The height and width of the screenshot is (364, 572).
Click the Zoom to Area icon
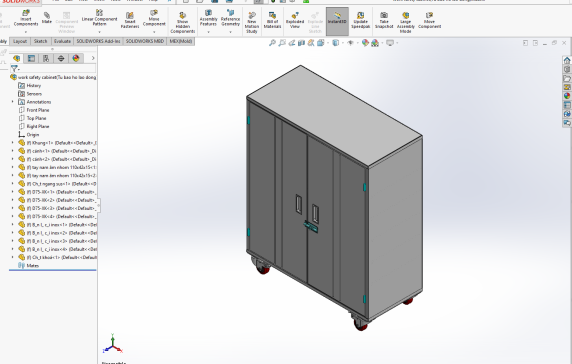click(282, 43)
